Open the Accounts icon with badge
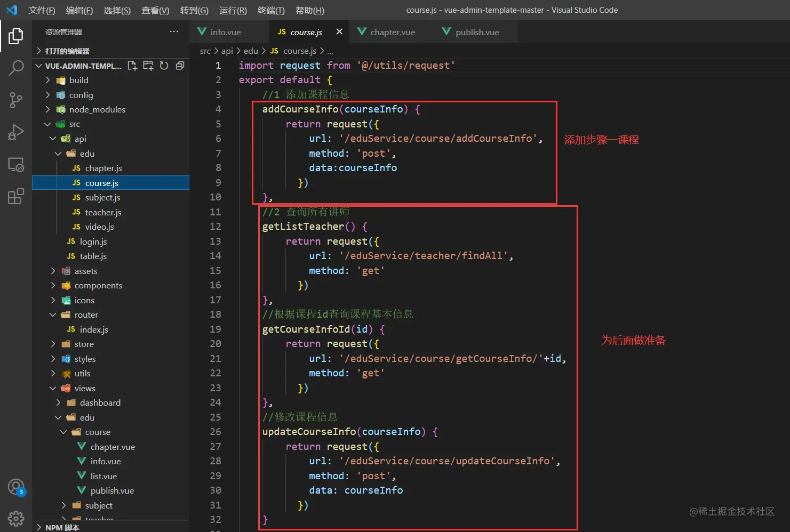 click(x=16, y=487)
